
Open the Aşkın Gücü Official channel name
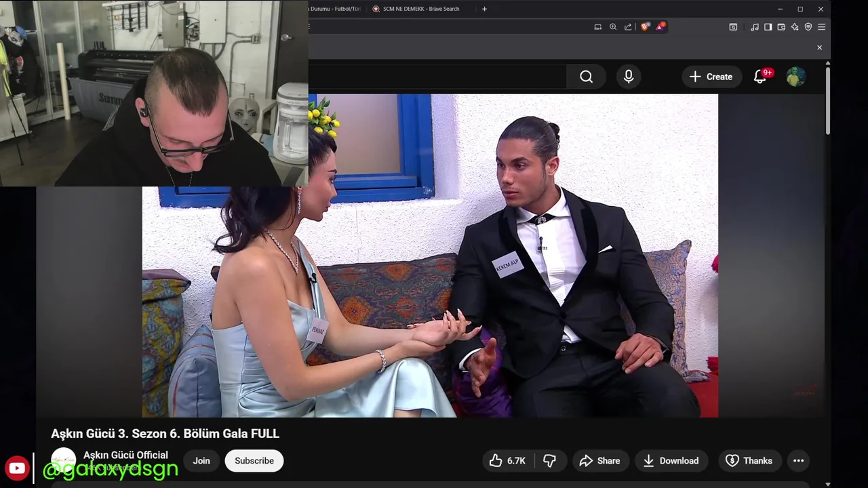point(125,455)
